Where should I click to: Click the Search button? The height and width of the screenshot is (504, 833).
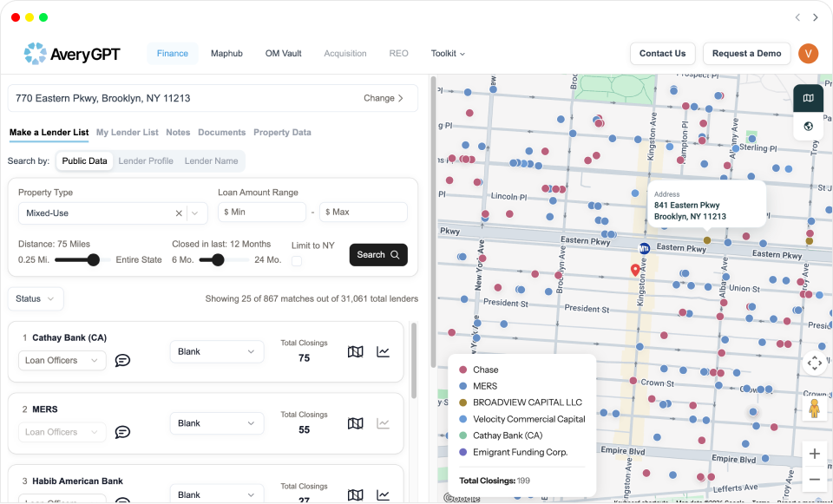point(378,255)
